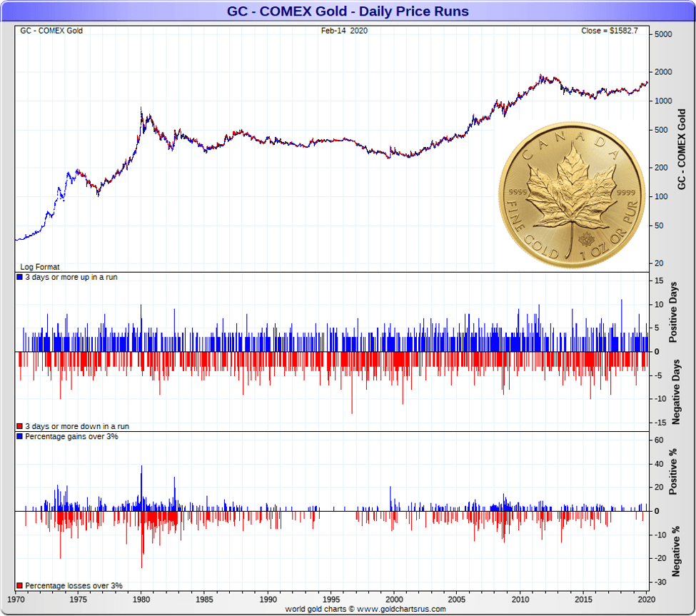Image resolution: width=696 pixels, height=616 pixels.
Task: Click the 1970 year marker on x-axis
Action: [x=16, y=600]
